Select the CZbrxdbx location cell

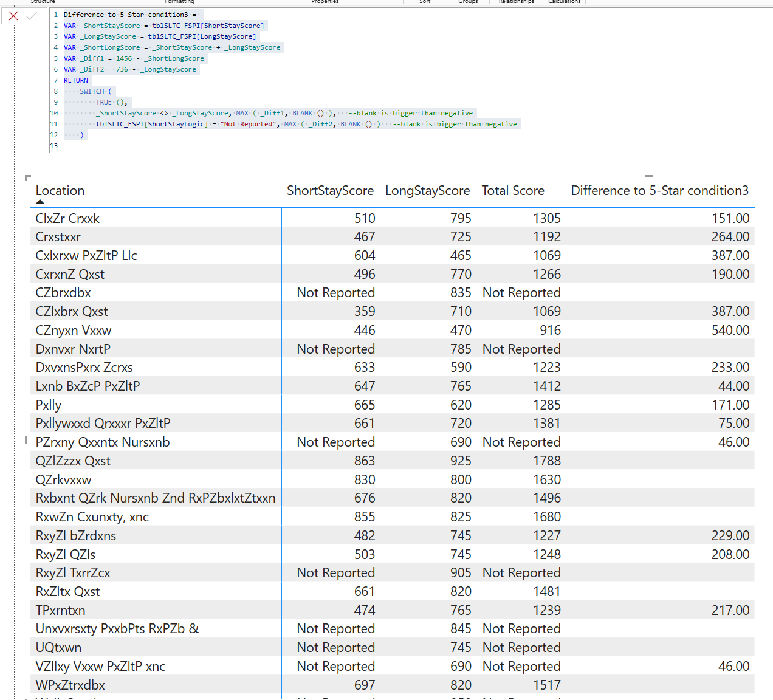63,293
